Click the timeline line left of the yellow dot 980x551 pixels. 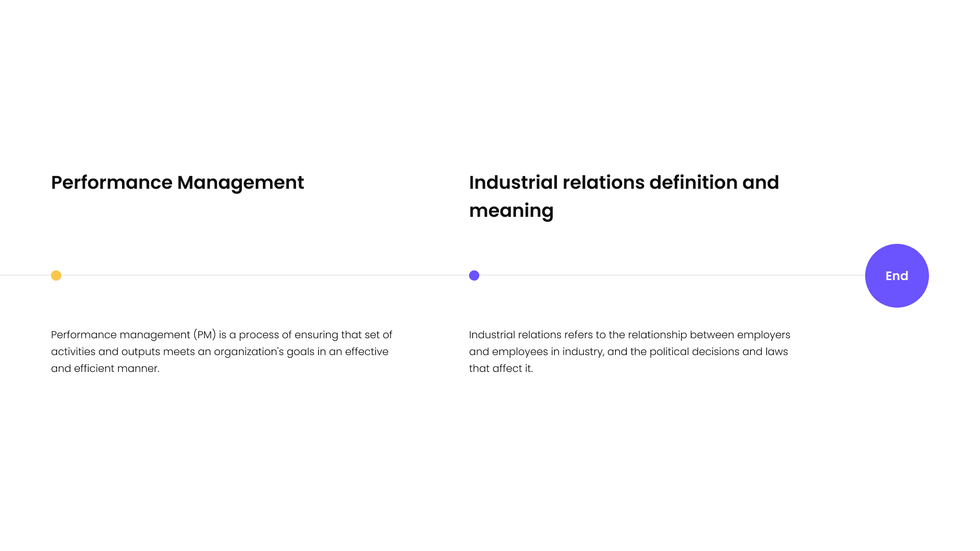tap(26, 275)
